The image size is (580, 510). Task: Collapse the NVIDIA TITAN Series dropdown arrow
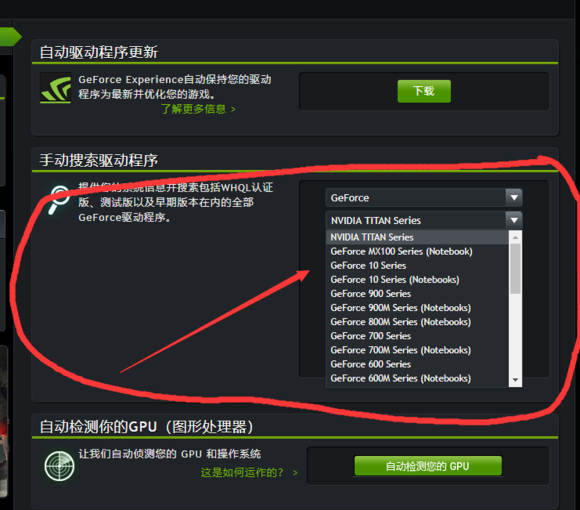(x=514, y=220)
